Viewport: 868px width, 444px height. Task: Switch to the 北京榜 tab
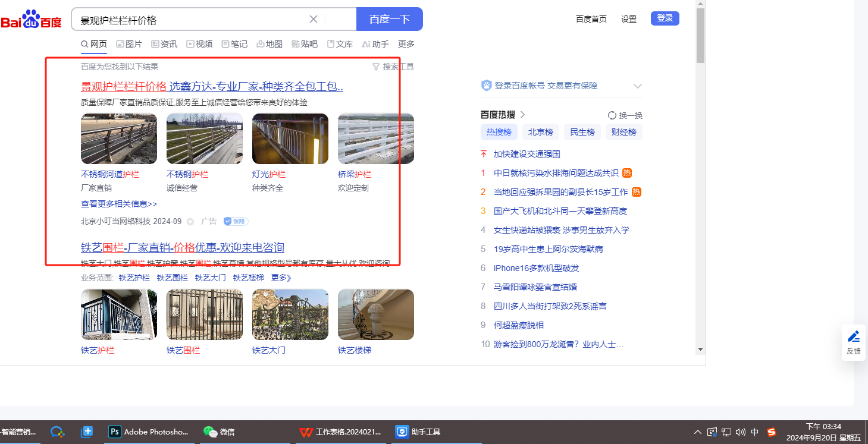541,132
